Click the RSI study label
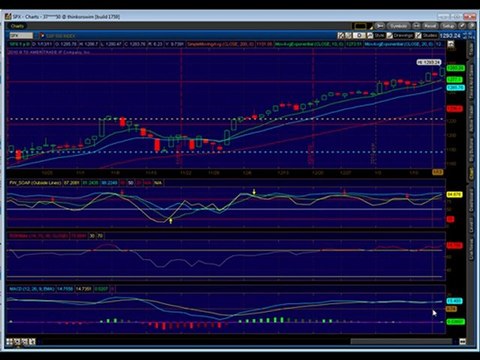480x360 pixels. point(39,236)
